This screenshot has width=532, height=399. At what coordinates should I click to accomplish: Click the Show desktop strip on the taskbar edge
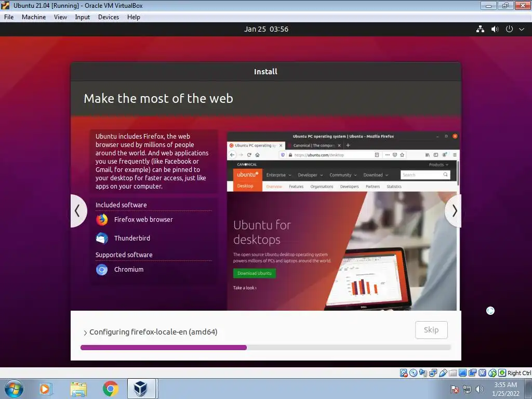[x=528, y=389]
